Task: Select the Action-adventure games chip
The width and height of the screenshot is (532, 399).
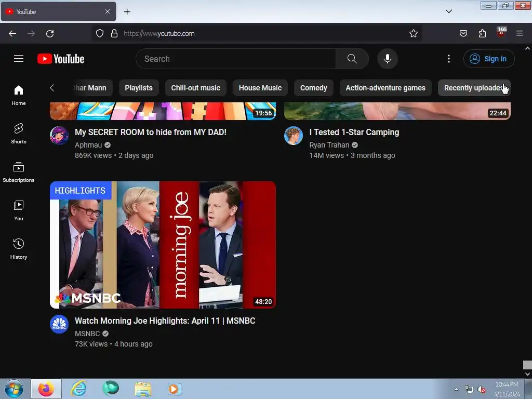Action: [x=385, y=88]
